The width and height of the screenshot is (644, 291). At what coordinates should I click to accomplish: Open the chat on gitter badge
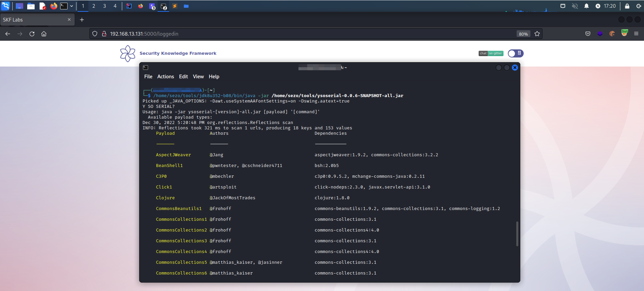point(491,53)
